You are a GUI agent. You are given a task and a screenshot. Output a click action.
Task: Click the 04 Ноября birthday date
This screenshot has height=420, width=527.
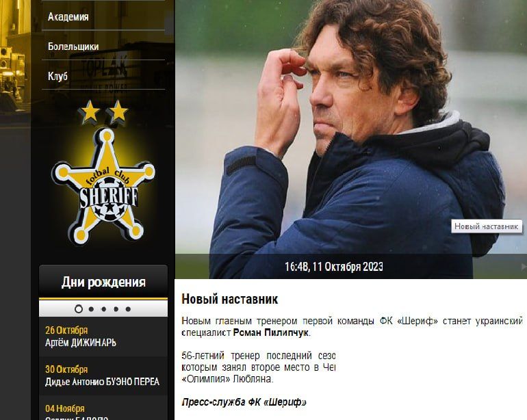(65, 408)
